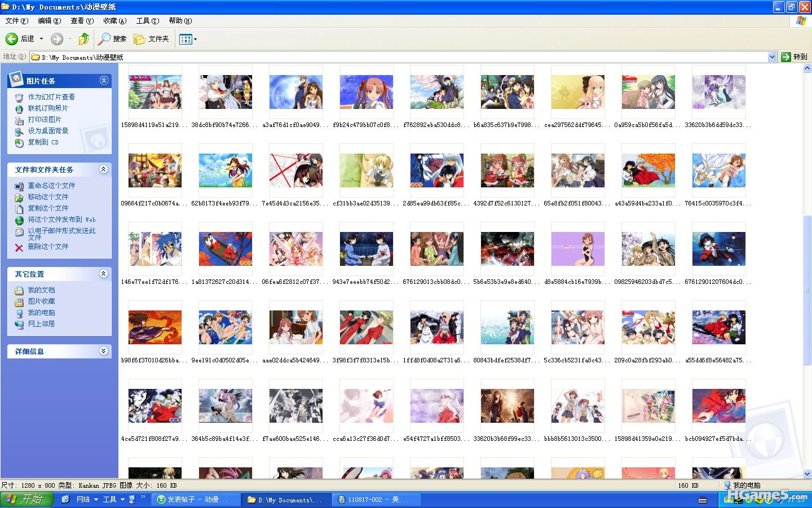Select thumbnail 38dc8bf90b74e7266
The width and height of the screenshot is (812, 508).
pyautogui.click(x=226, y=92)
